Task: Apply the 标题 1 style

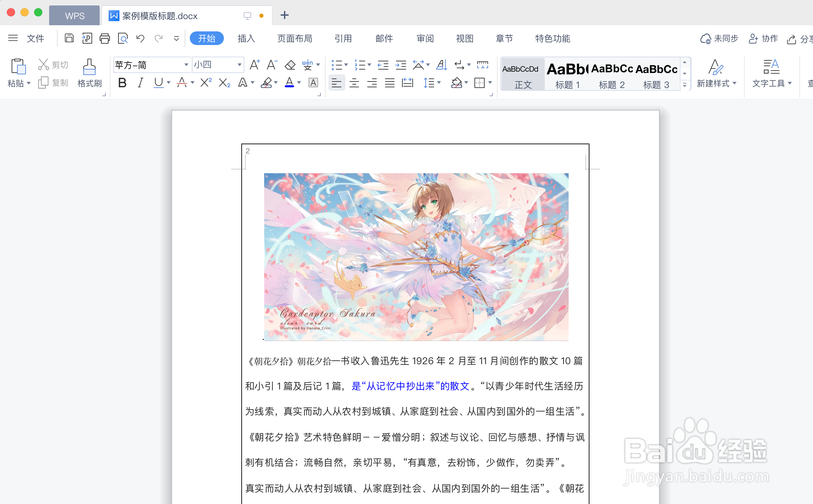Action: click(568, 74)
